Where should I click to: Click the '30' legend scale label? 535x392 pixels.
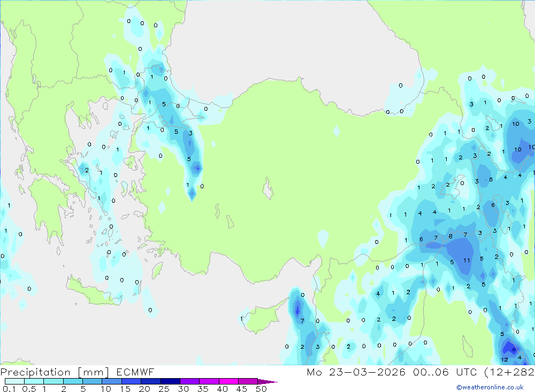184,389
